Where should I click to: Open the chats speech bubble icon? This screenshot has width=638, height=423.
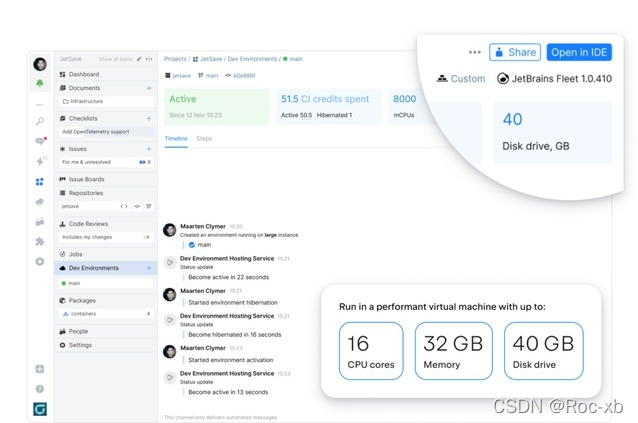tap(40, 141)
